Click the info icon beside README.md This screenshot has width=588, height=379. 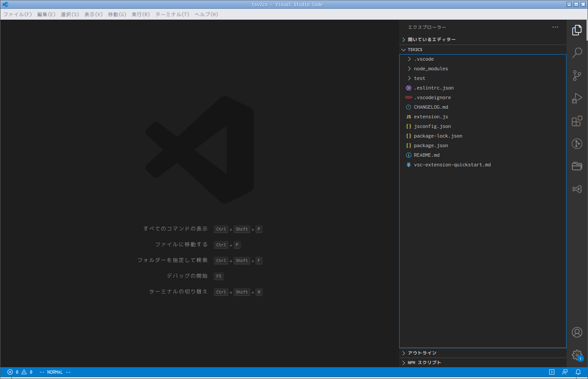coord(408,155)
